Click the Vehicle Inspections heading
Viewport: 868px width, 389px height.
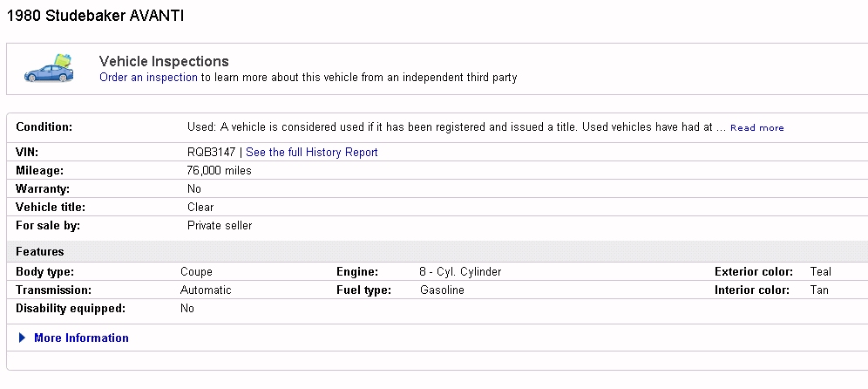click(x=164, y=62)
